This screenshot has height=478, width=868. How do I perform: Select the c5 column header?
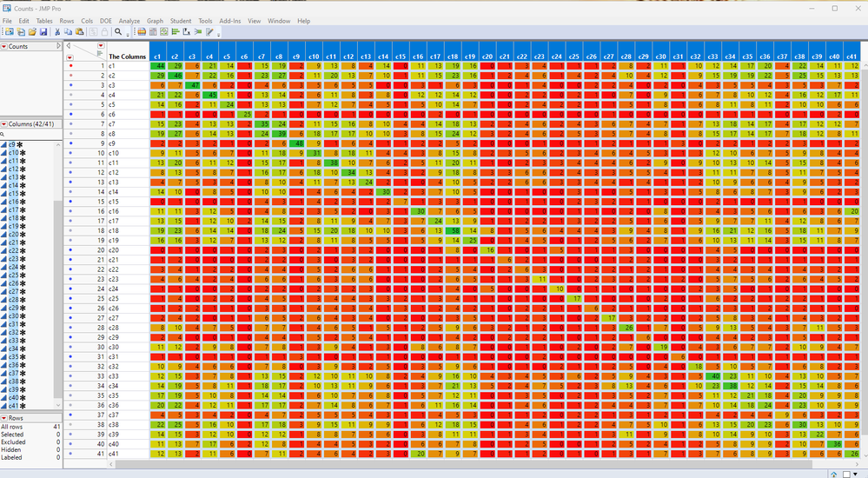tap(227, 56)
